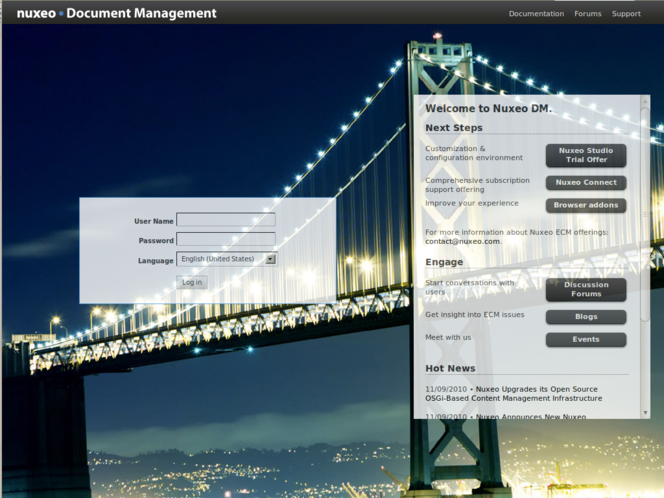Click the welcome panel scrollbar down arrow
This screenshot has height=498, width=664.
click(645, 413)
